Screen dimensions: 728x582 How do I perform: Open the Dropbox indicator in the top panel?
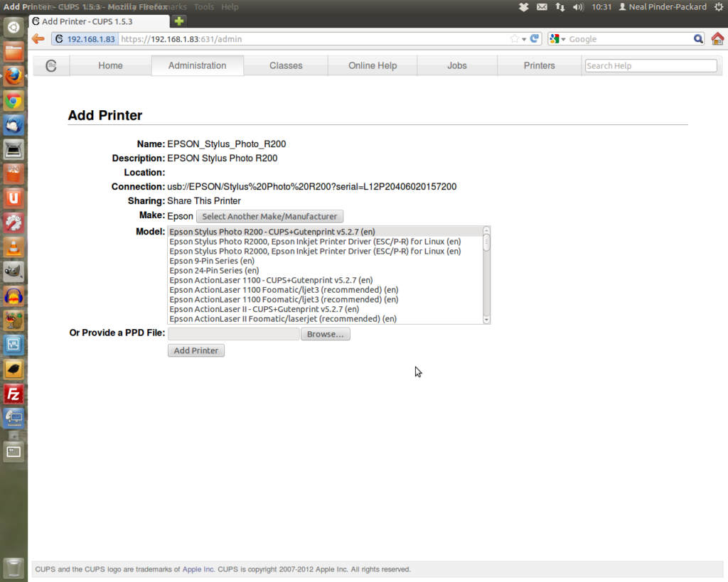[524, 7]
